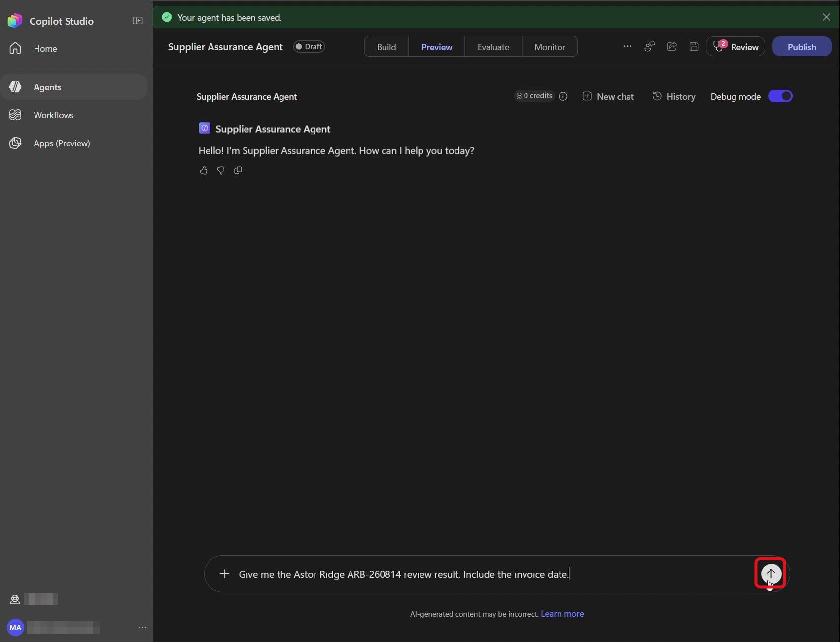Open the Review button
Viewport: 840px width, 642px height.
click(x=735, y=47)
